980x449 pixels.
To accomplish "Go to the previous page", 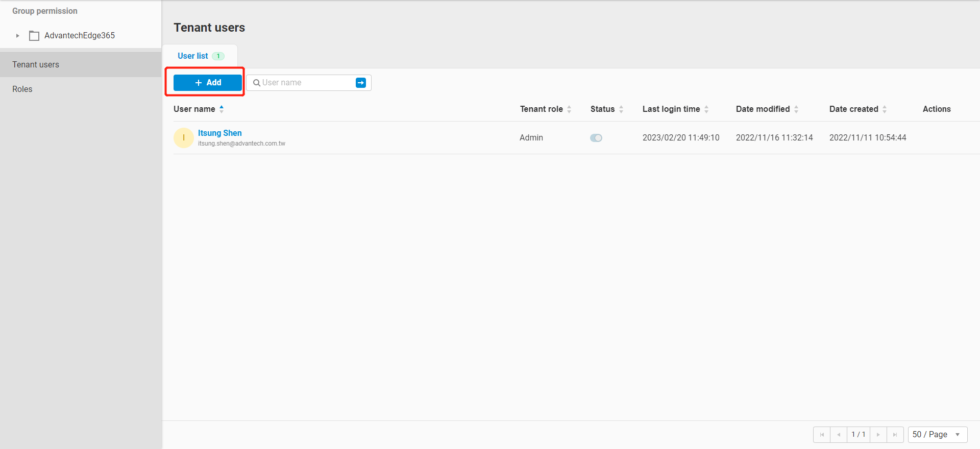I will (839, 435).
